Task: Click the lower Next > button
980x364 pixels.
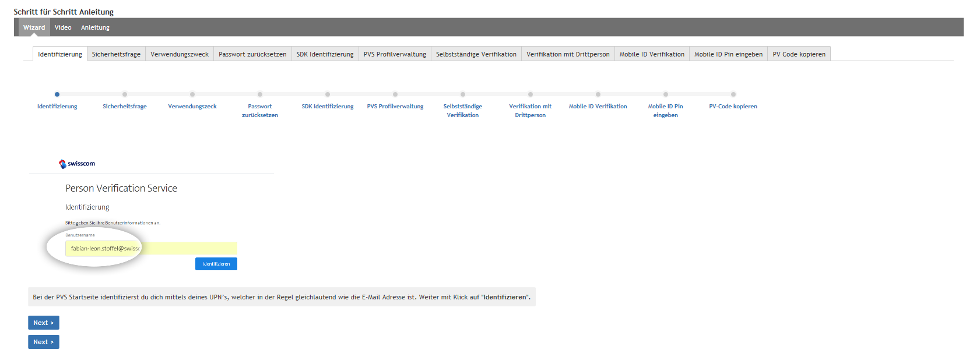Action: tap(44, 342)
